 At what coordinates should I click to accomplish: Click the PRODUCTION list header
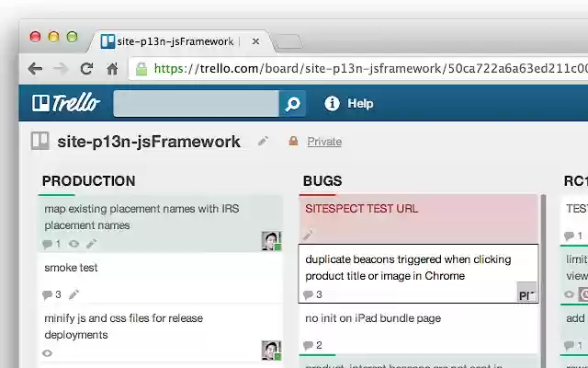[89, 181]
